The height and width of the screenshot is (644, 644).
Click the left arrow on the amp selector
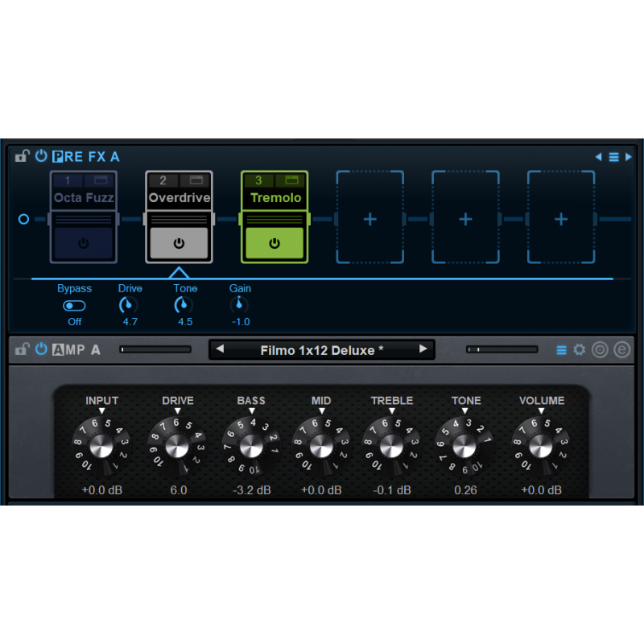(x=219, y=349)
